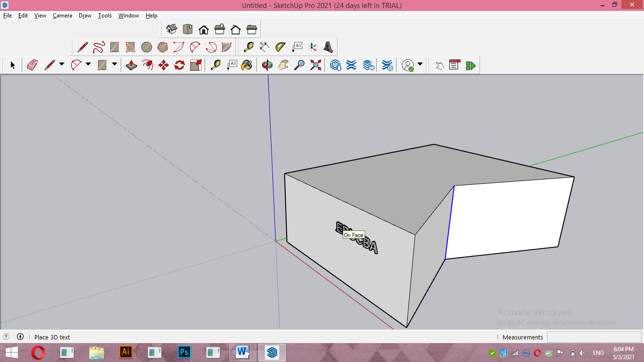Viewport: 644px width, 362px height.
Task: Open the Help menu
Action: 151,16
